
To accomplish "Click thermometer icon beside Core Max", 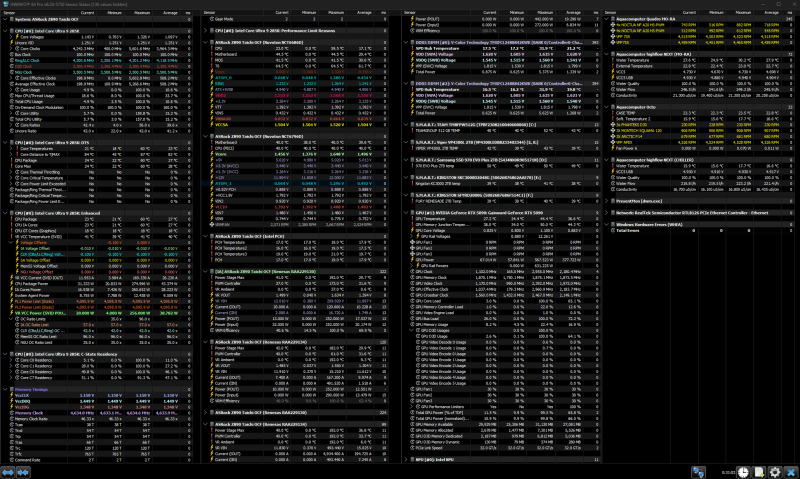I will click(11, 166).
